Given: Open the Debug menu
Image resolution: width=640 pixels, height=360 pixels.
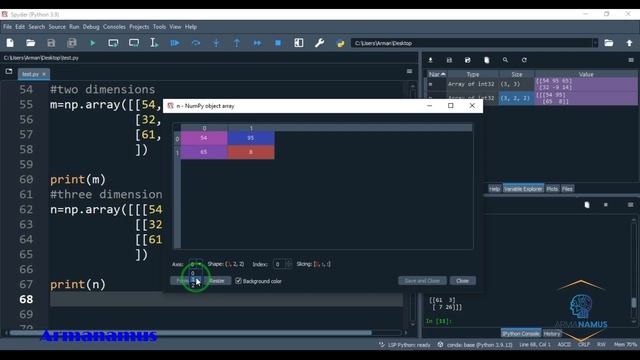Looking at the screenshot, I should pos(91,27).
